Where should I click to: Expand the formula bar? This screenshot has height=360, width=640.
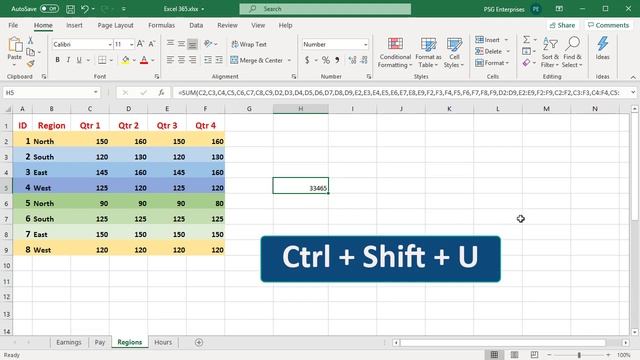pyautogui.click(x=633, y=93)
